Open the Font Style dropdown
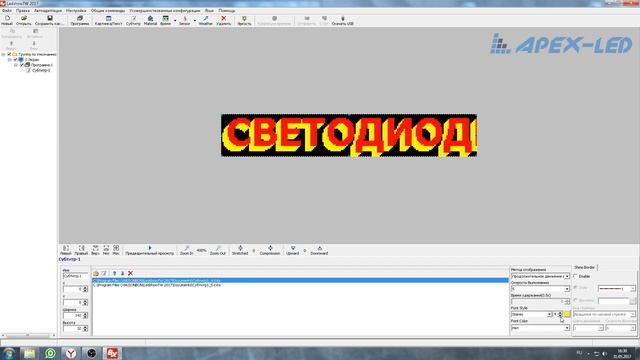 (x=549, y=314)
